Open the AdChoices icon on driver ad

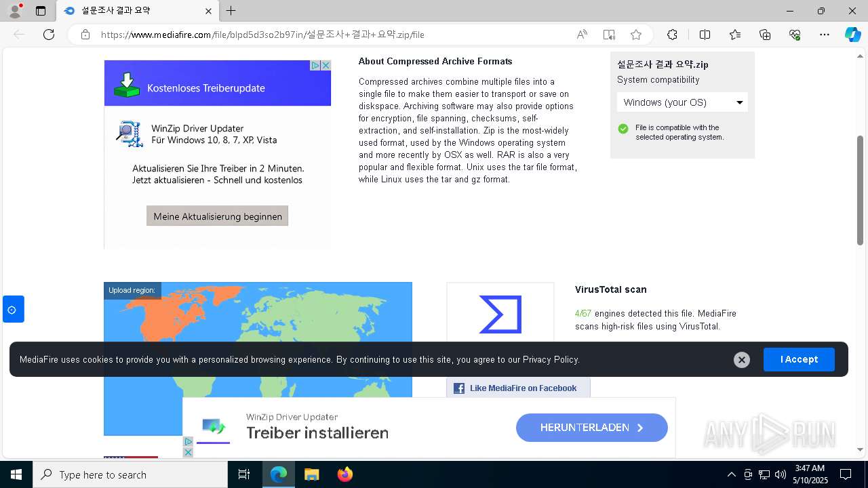click(x=315, y=65)
